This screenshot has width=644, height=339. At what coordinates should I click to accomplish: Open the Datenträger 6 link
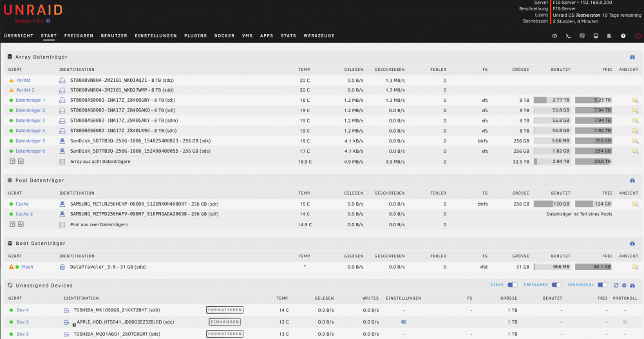30,151
